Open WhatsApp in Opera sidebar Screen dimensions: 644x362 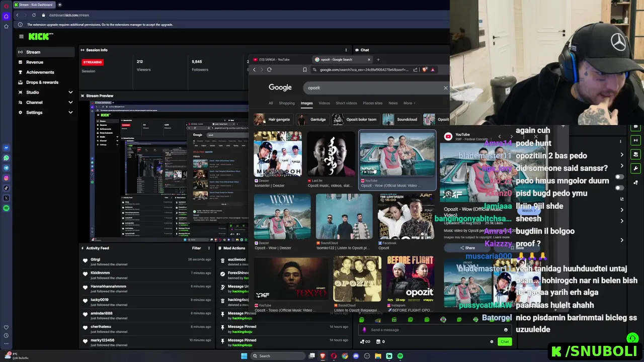click(6, 158)
